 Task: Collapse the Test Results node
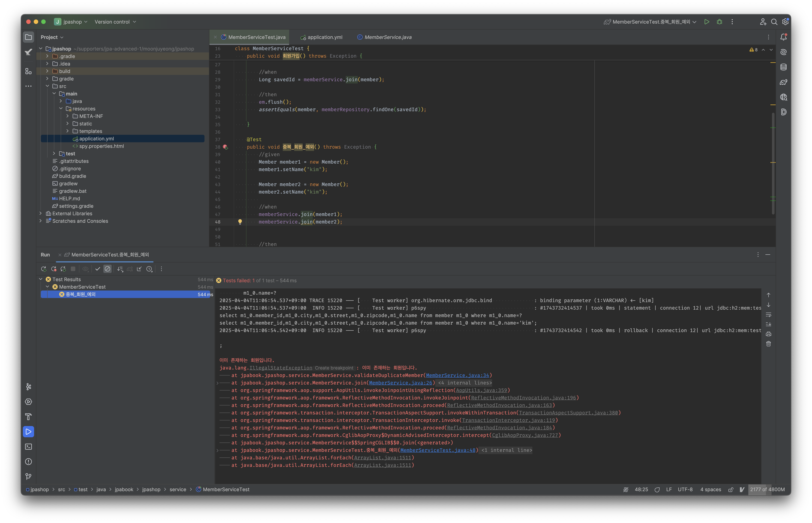tap(40, 279)
